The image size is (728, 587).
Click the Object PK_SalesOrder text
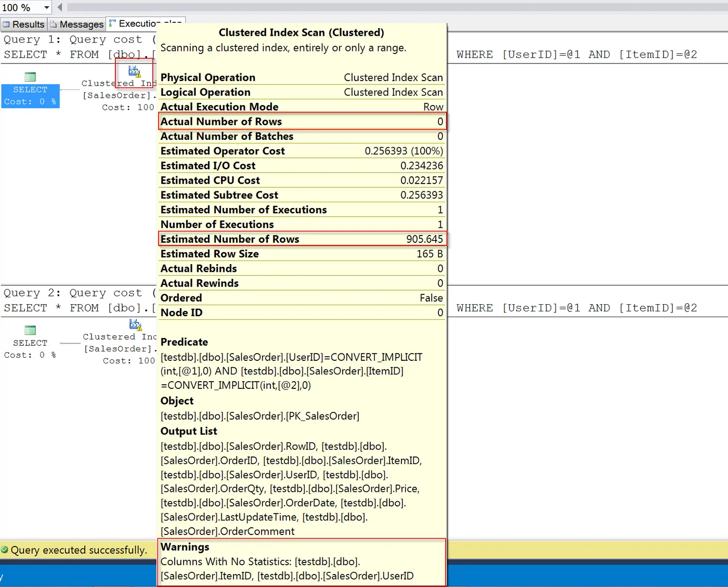pos(260,416)
